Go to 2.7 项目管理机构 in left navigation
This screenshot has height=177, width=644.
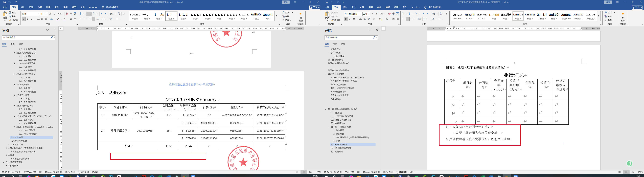pos(19,141)
